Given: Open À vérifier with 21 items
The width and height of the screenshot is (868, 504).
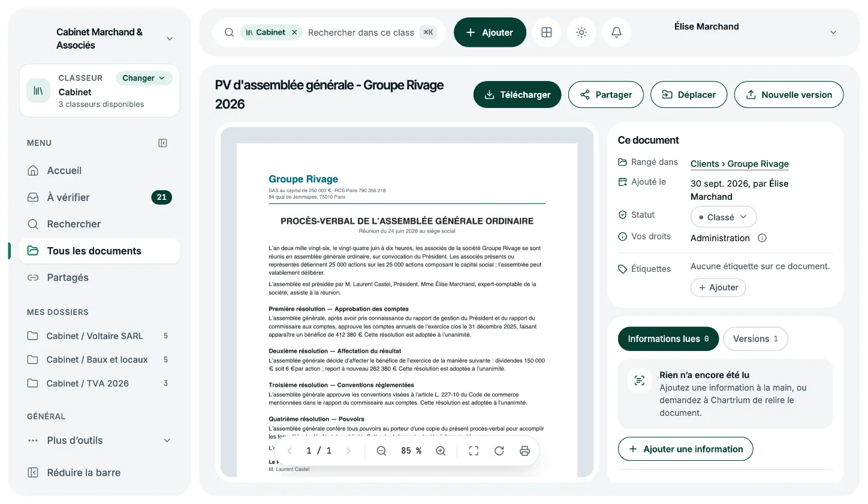Looking at the screenshot, I should pyautogui.click(x=100, y=197).
